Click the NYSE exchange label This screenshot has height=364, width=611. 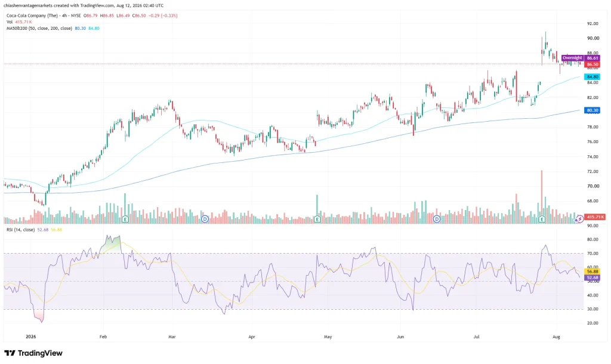tap(76, 16)
